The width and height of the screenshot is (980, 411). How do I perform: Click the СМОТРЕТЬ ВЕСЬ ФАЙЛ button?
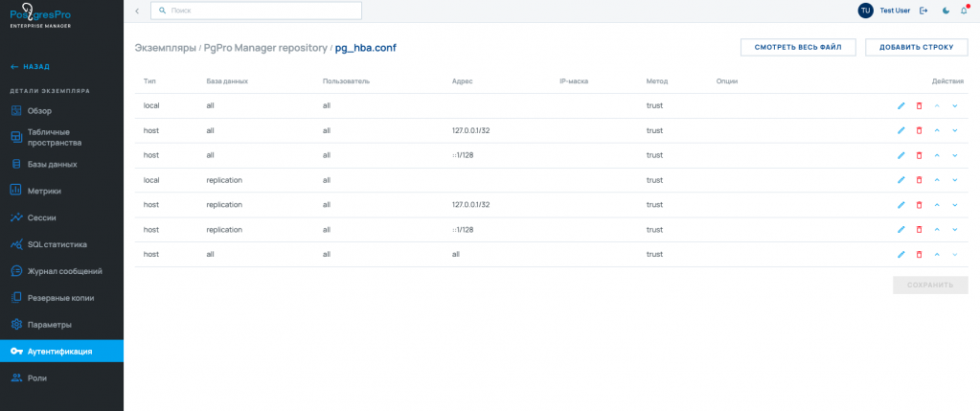798,47
